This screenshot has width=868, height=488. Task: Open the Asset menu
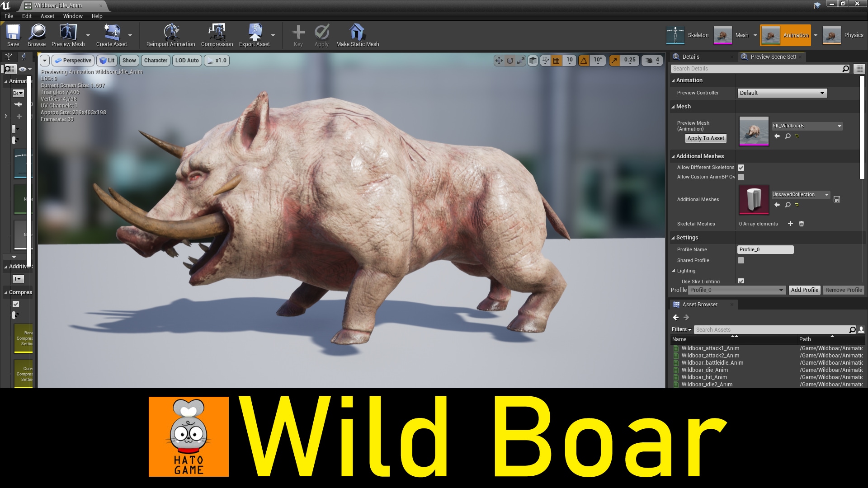(47, 16)
